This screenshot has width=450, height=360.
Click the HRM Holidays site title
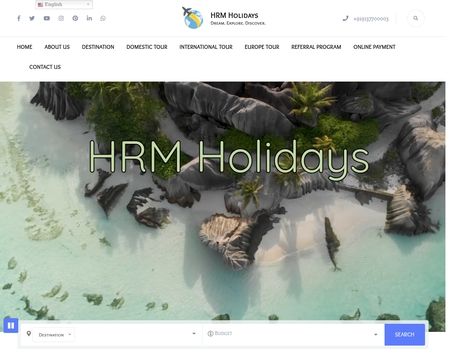coord(234,15)
